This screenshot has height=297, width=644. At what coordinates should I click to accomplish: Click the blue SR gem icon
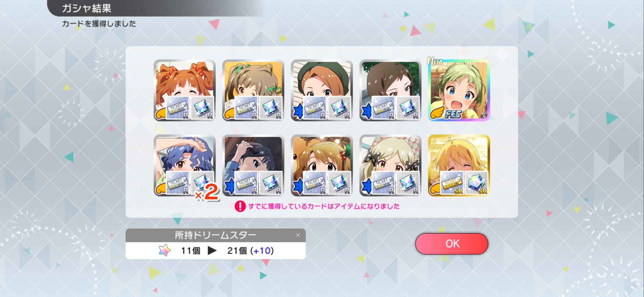click(476, 183)
